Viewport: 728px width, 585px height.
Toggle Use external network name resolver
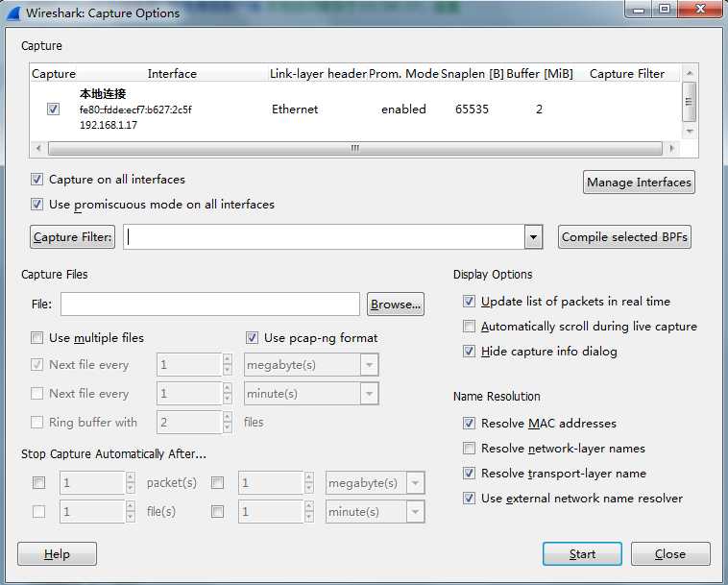pyautogui.click(x=469, y=499)
